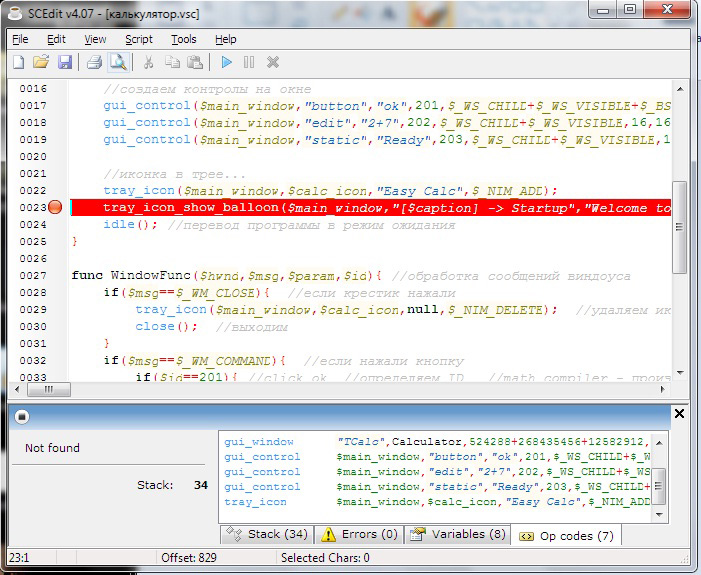Toggle the breakpoint on line 0023

point(55,207)
